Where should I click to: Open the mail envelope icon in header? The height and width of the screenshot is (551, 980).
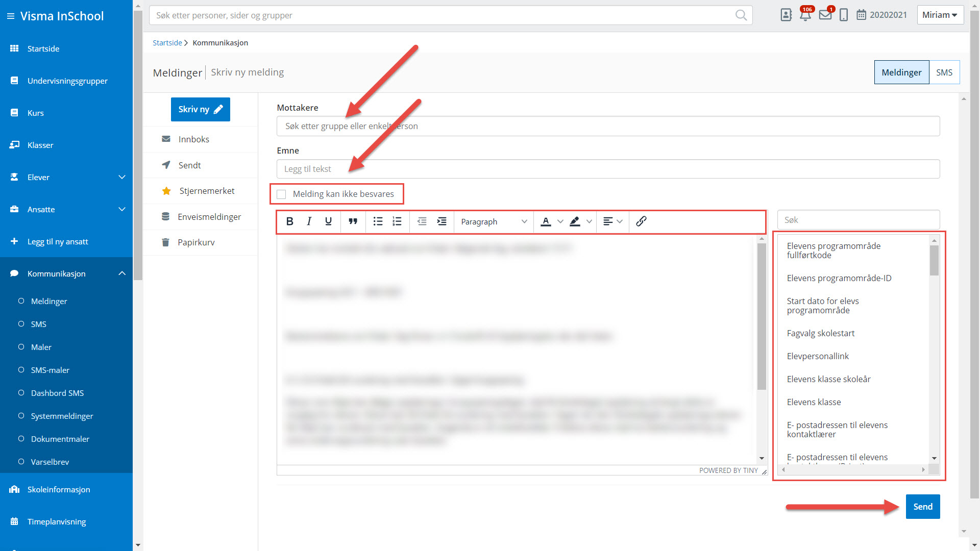click(x=825, y=15)
